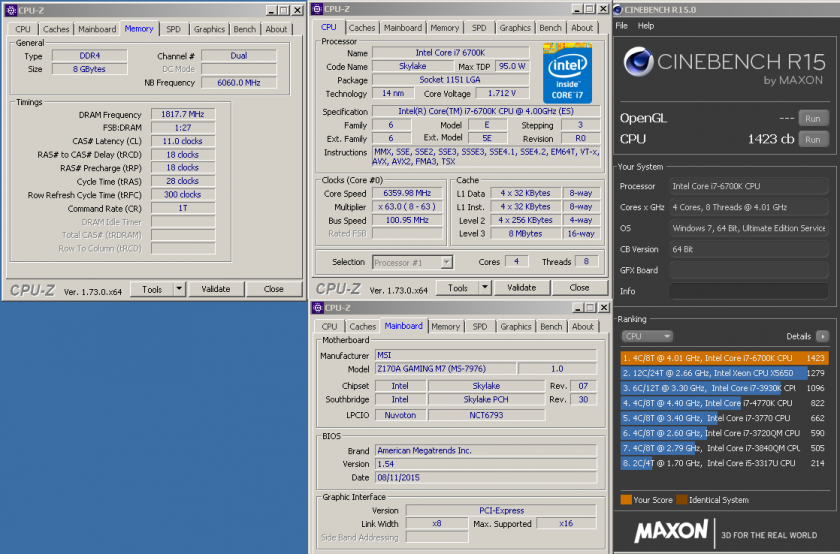Image resolution: width=840 pixels, height=554 pixels.
Task: Select ranking entry Core i7-3770
Action: 724,418
